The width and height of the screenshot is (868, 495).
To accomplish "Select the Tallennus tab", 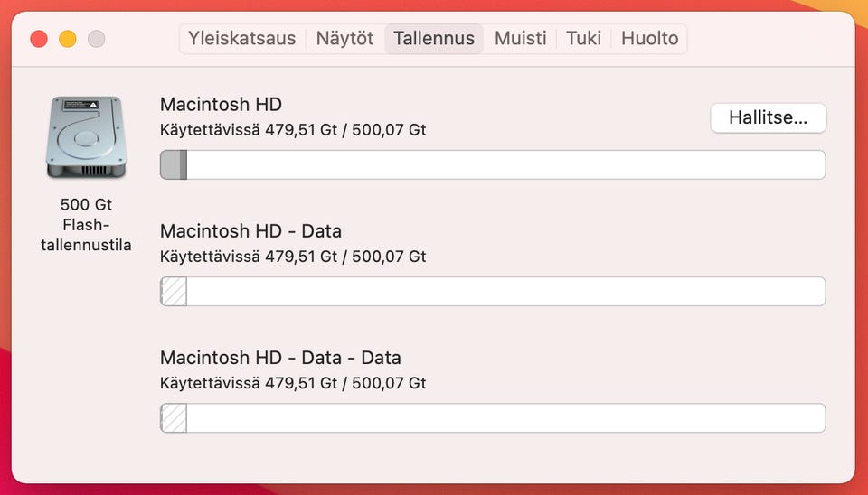I will coord(434,38).
